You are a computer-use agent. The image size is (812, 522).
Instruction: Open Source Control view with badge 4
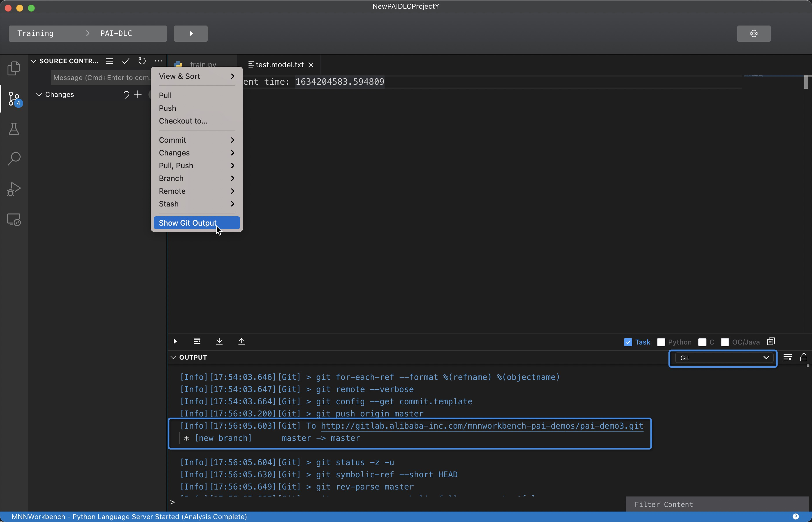coord(14,99)
